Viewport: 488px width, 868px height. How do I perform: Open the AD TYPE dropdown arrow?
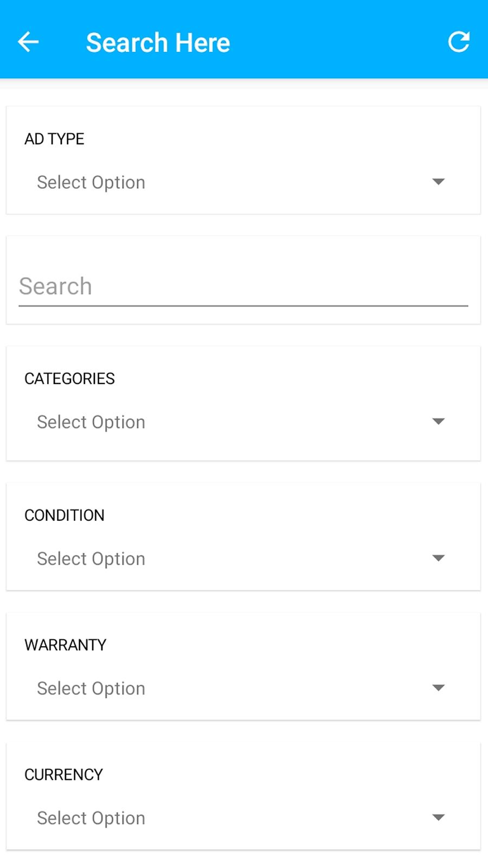coord(438,182)
